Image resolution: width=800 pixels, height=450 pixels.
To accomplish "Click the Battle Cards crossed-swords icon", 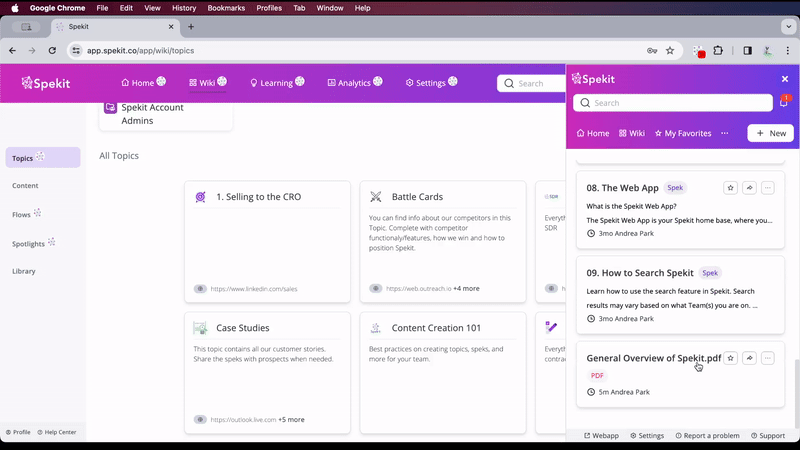I will (x=376, y=196).
